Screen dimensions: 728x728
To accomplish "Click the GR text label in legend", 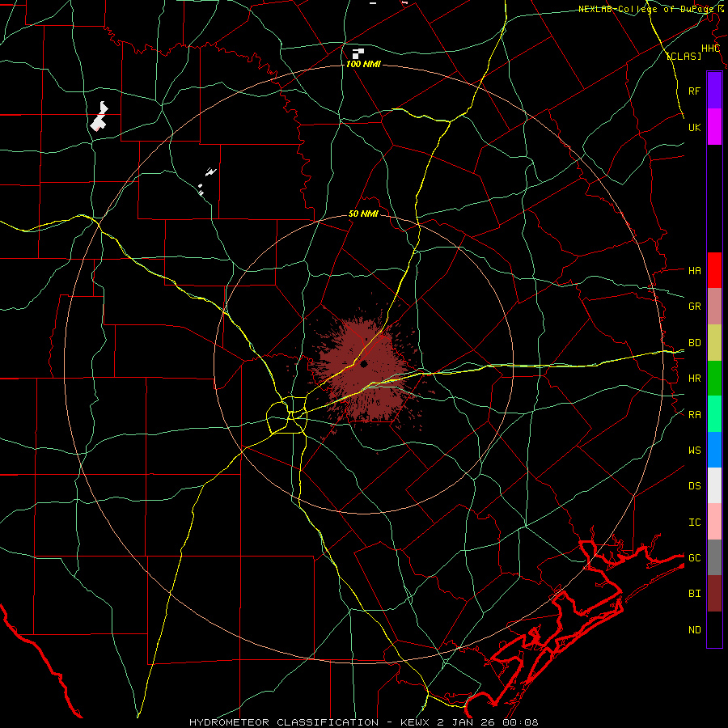I will (x=694, y=307).
